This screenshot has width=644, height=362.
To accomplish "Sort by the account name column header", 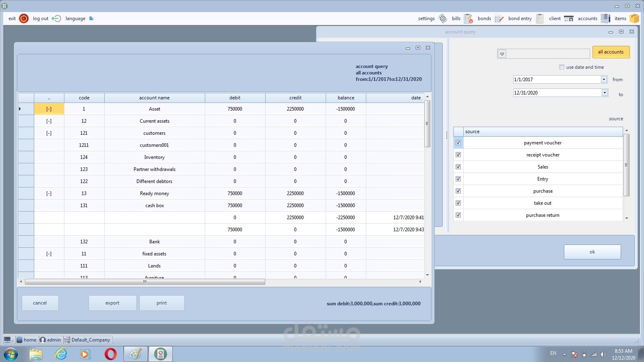I will pos(155,98).
